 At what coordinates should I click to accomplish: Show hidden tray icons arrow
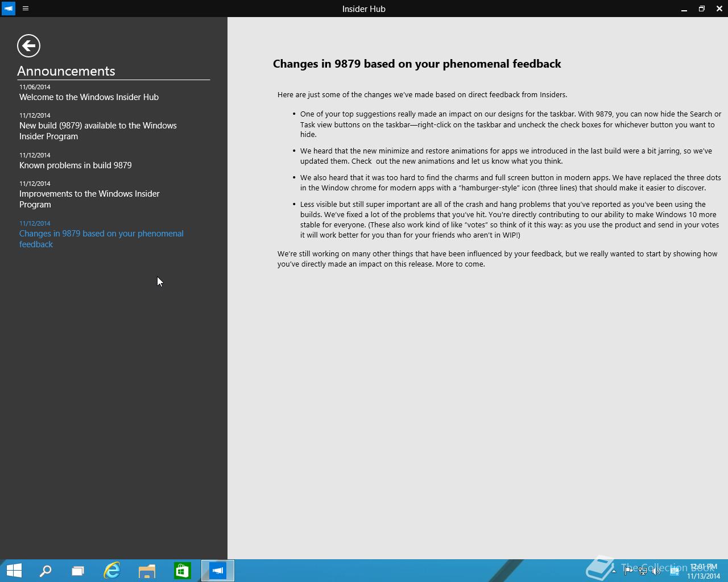(614, 571)
